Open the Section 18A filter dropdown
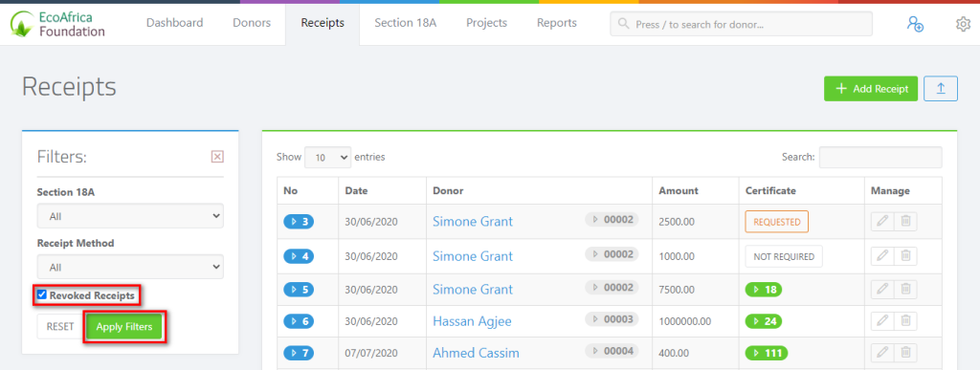Image resolution: width=980 pixels, height=370 pixels. (x=130, y=216)
